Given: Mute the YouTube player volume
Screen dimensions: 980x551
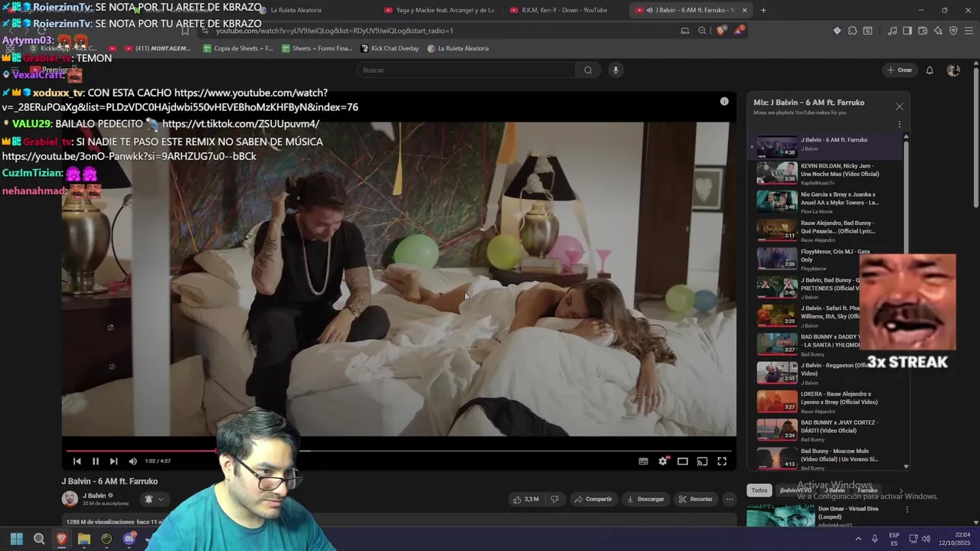Looking at the screenshot, I should click(x=132, y=461).
